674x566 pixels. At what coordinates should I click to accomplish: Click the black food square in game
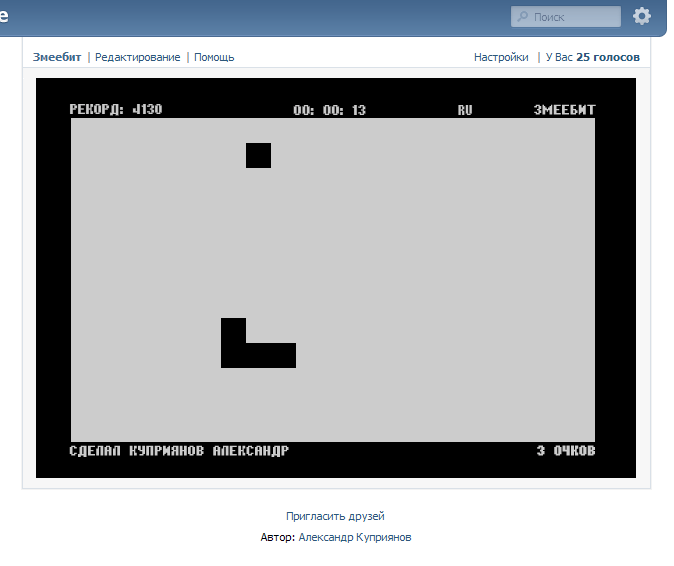tap(258, 155)
